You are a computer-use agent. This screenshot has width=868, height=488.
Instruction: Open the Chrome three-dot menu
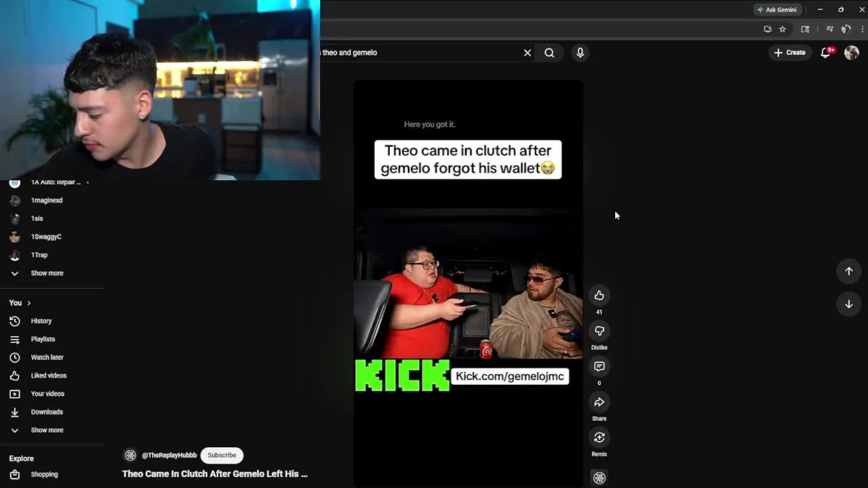coord(862,29)
